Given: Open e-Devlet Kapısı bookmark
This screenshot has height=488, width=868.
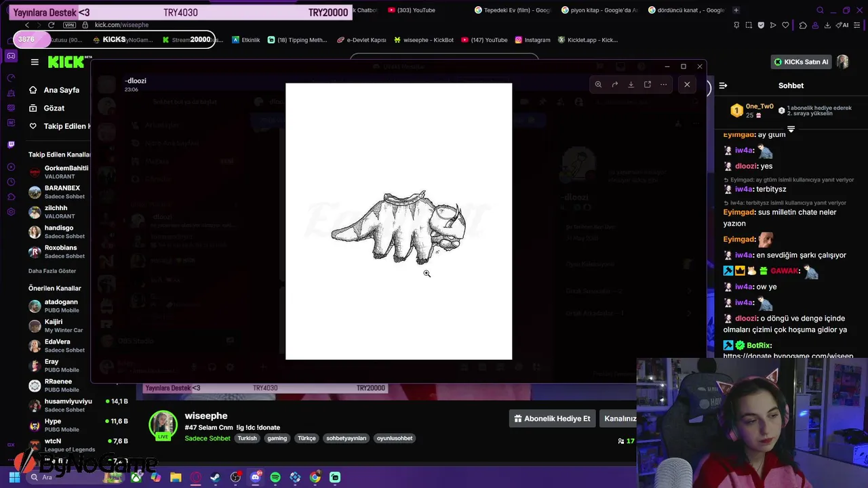Looking at the screenshot, I should click(x=361, y=40).
